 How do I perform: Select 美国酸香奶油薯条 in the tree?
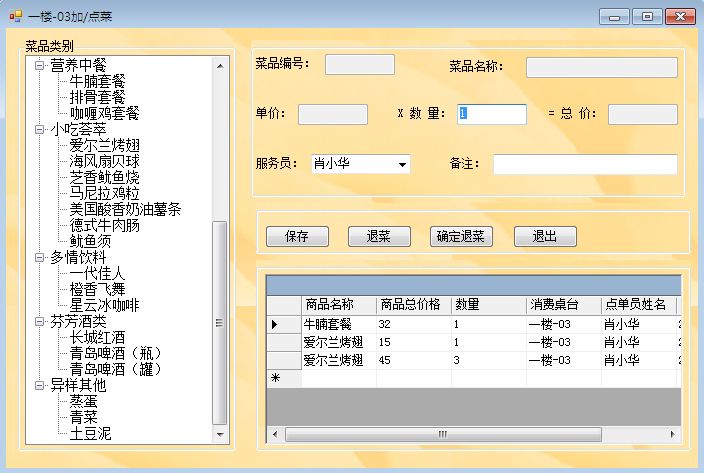click(125, 209)
